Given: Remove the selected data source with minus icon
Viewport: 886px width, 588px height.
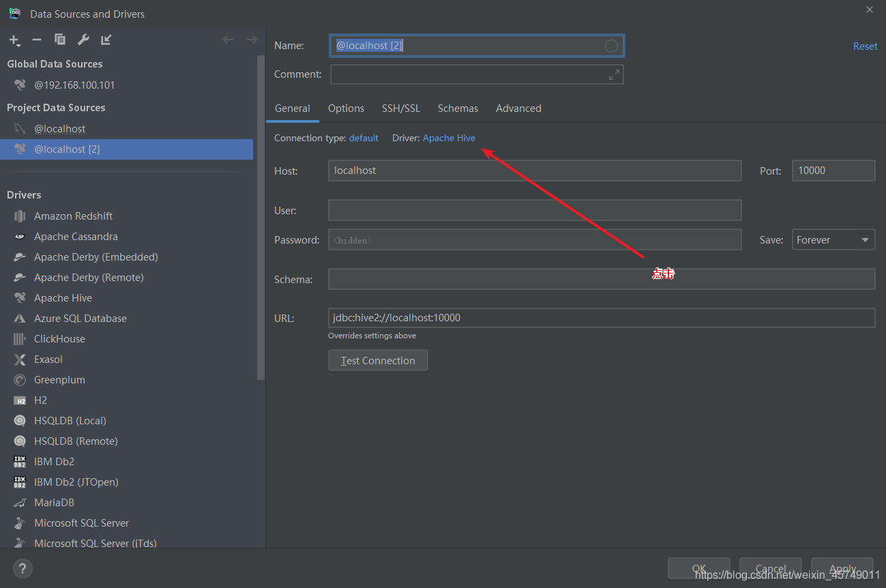Looking at the screenshot, I should (37, 40).
